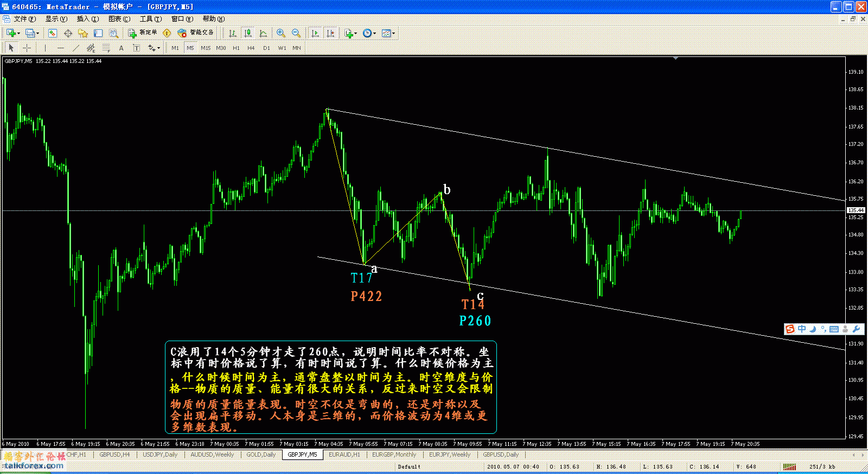Switch to the EURGBP,Monthly chart tab
Image resolution: width=868 pixels, height=474 pixels.
pos(394,454)
